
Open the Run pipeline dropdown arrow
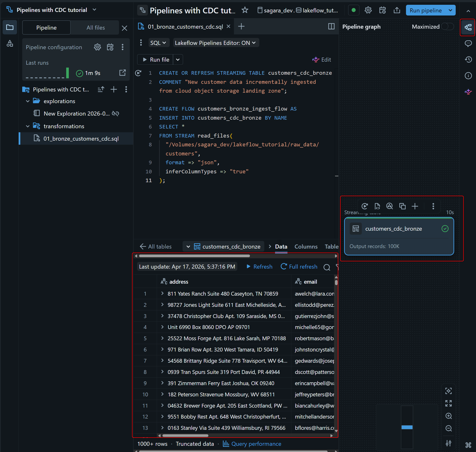pos(450,10)
